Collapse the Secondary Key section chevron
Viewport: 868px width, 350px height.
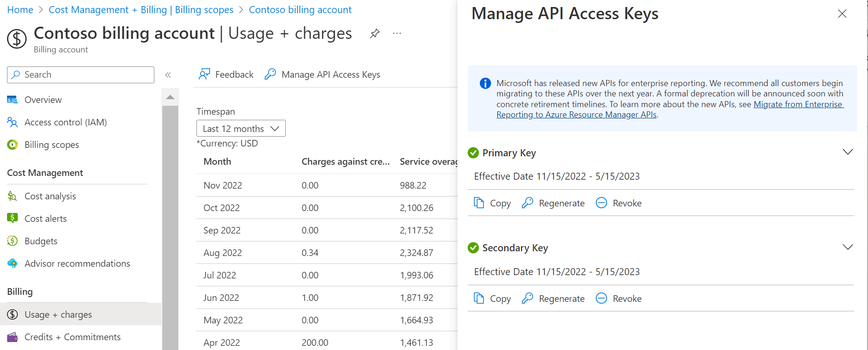pos(847,247)
